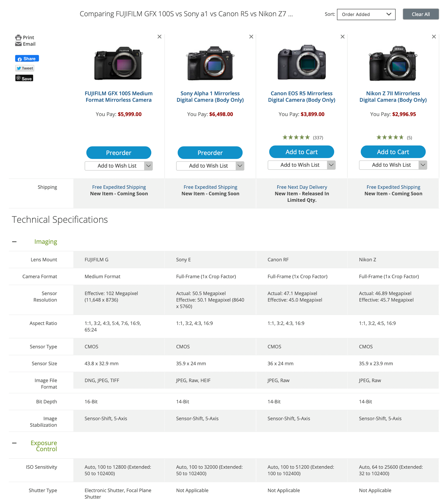Screen dimensions: 448x504
Task: Tweet this comparison
Action: pos(25,68)
